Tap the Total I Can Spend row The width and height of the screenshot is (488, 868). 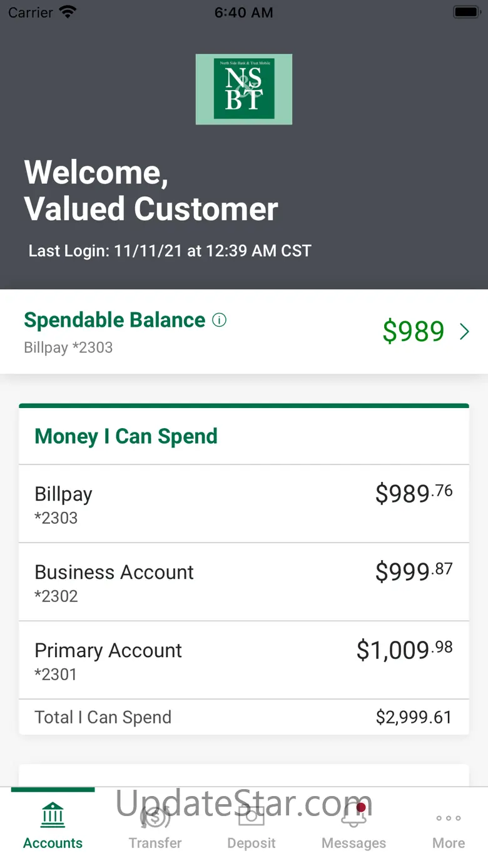tap(244, 717)
